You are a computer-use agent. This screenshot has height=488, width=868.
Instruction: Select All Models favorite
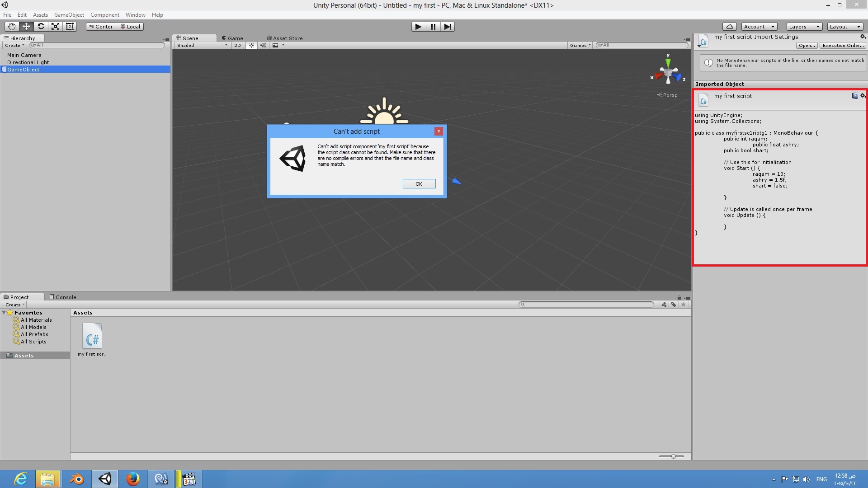click(33, 327)
